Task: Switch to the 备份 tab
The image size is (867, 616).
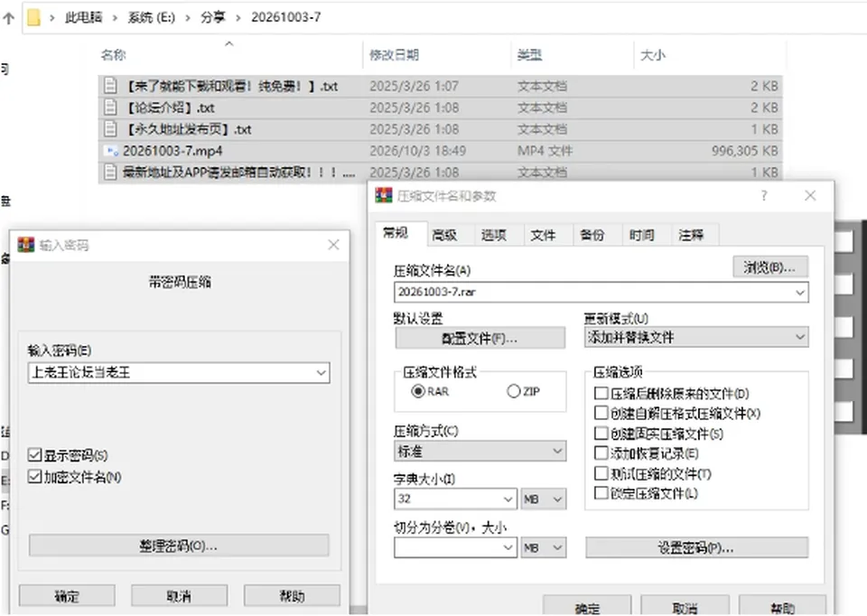Action: point(592,236)
